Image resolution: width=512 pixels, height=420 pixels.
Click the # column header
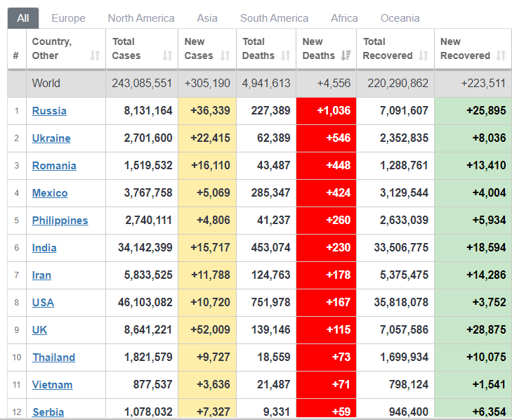pyautogui.click(x=16, y=55)
